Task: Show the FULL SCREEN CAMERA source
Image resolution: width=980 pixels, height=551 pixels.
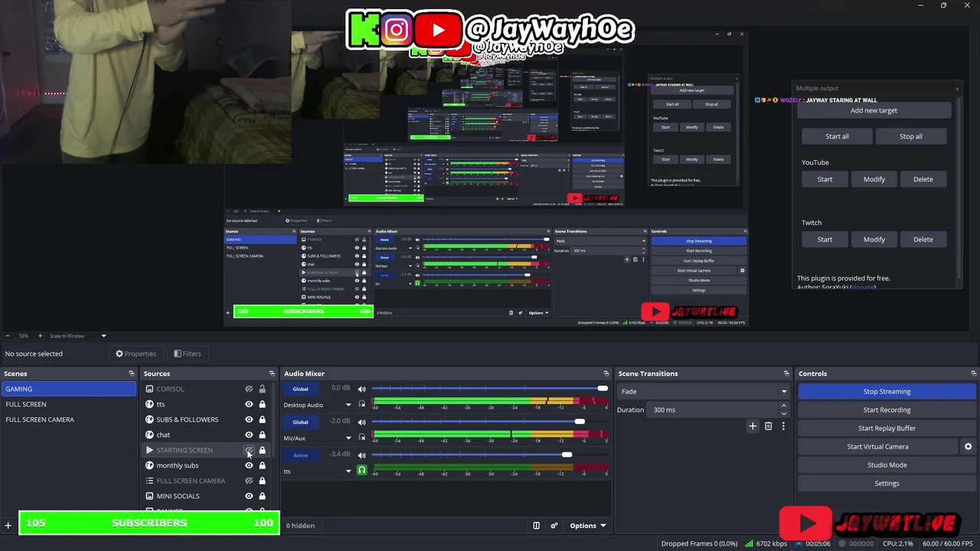Action: coord(249,481)
